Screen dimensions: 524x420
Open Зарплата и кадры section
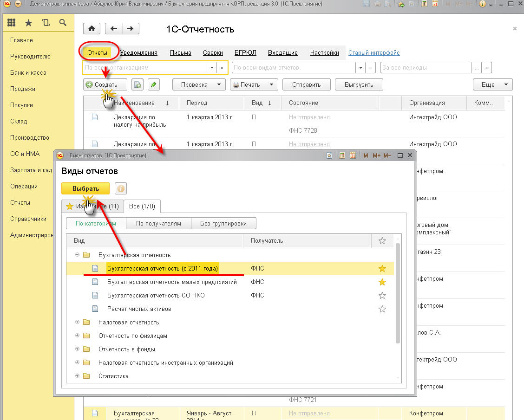(31, 170)
